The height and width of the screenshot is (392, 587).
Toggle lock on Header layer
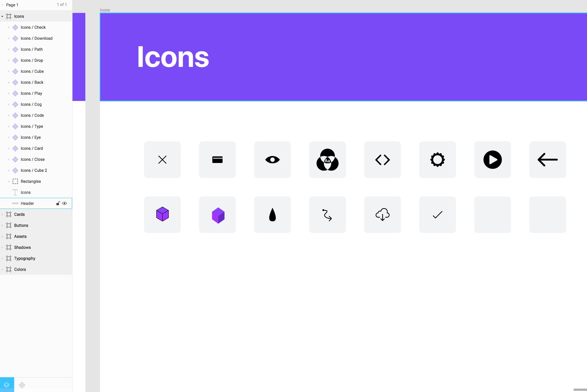(57, 203)
